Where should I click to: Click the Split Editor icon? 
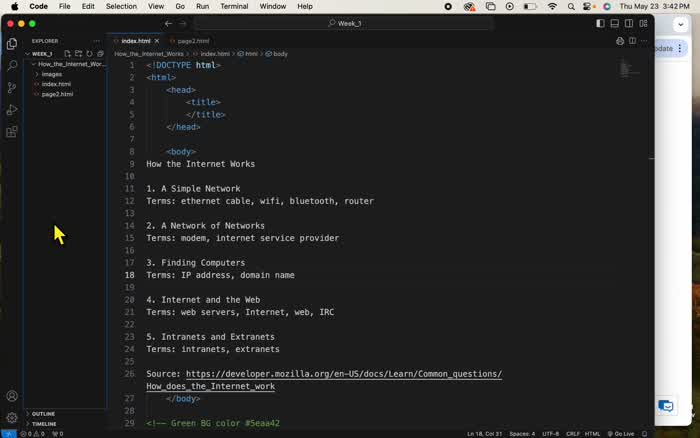point(632,41)
